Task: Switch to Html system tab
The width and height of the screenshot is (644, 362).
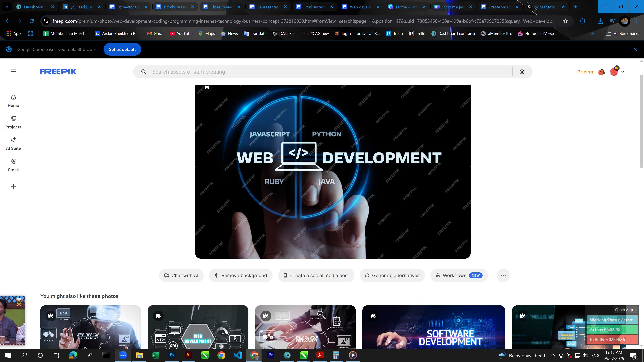Action: pos(314,7)
